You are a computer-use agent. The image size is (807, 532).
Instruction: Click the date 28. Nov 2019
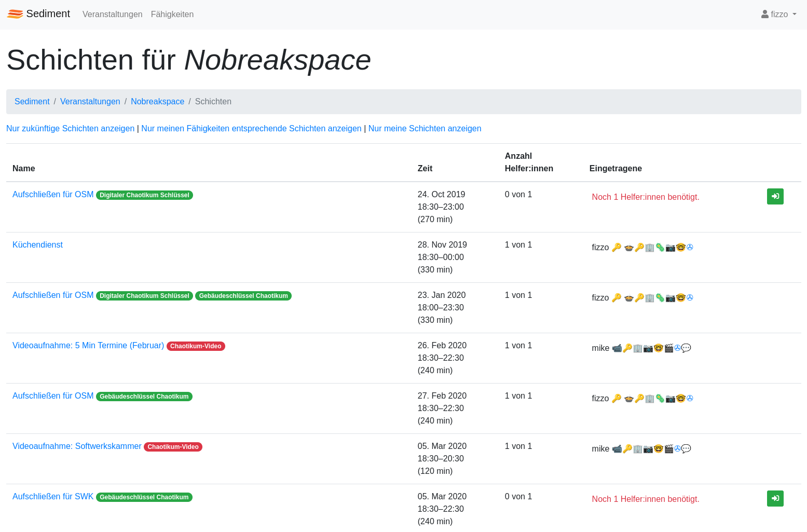coord(442,245)
